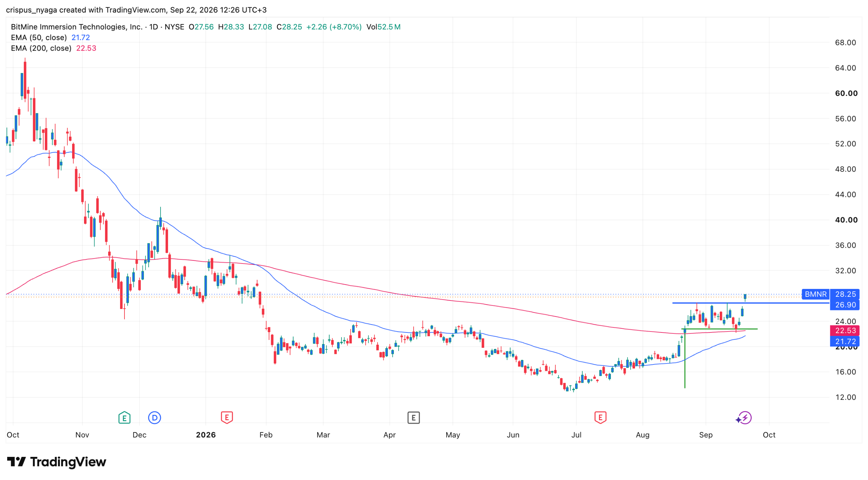The image size is (868, 480).
Task: Open the blue dividend D marker
Action: click(x=154, y=417)
